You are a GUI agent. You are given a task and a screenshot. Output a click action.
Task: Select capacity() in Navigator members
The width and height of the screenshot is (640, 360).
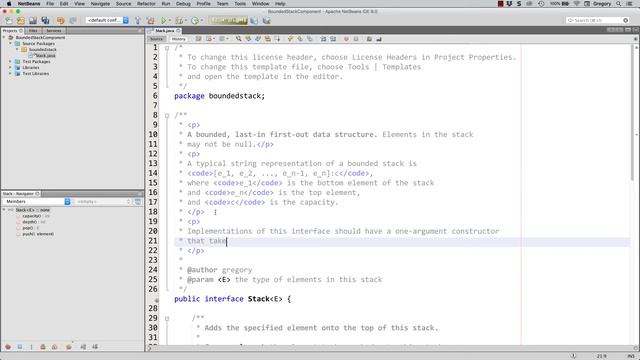pos(32,216)
